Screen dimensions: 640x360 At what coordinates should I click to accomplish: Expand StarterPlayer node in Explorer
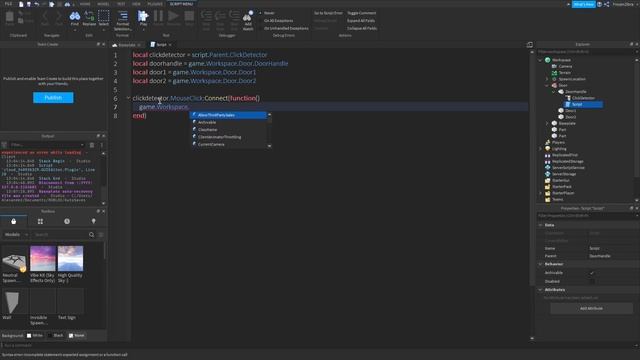[x=540, y=193]
